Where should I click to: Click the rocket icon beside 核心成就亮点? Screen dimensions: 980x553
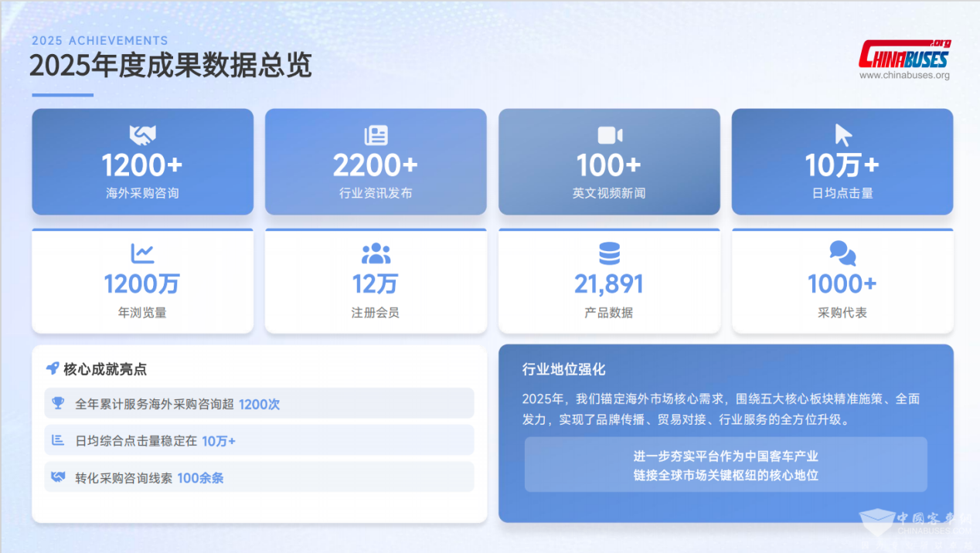coord(53,368)
